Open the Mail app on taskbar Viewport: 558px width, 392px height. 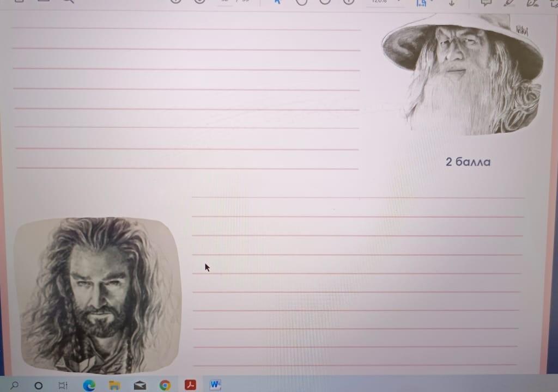(x=140, y=385)
